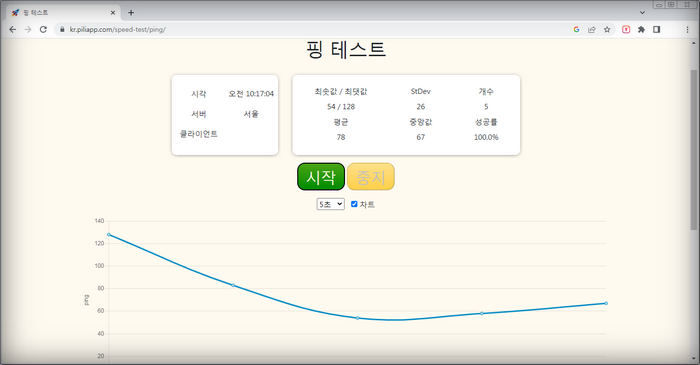
Task: Click the min/max value 54 / 128
Action: 341,107
